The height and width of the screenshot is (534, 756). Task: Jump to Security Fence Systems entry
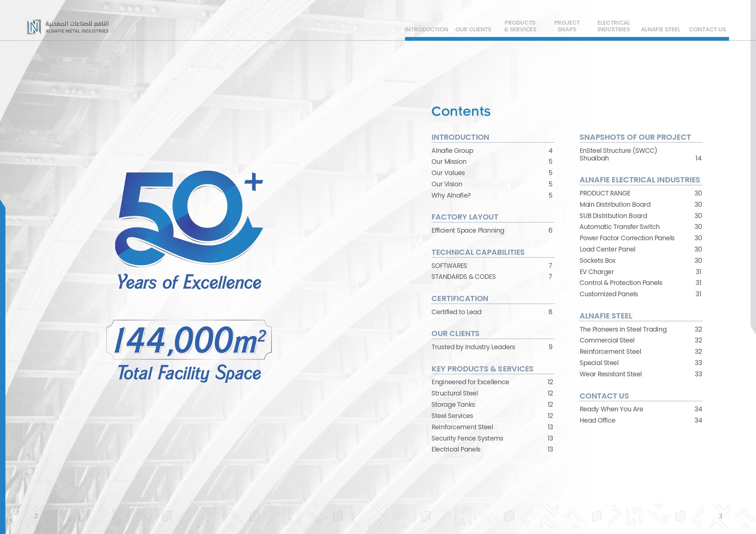click(467, 438)
